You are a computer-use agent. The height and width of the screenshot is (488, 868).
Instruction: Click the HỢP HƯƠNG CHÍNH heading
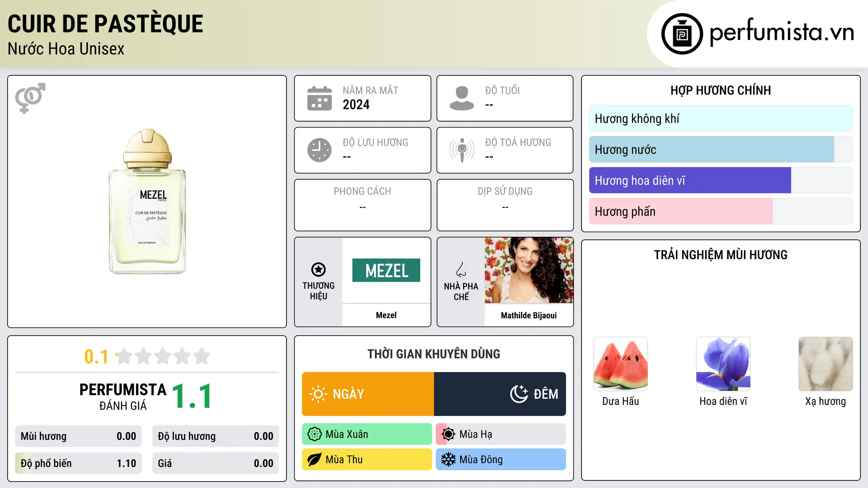[x=721, y=90]
